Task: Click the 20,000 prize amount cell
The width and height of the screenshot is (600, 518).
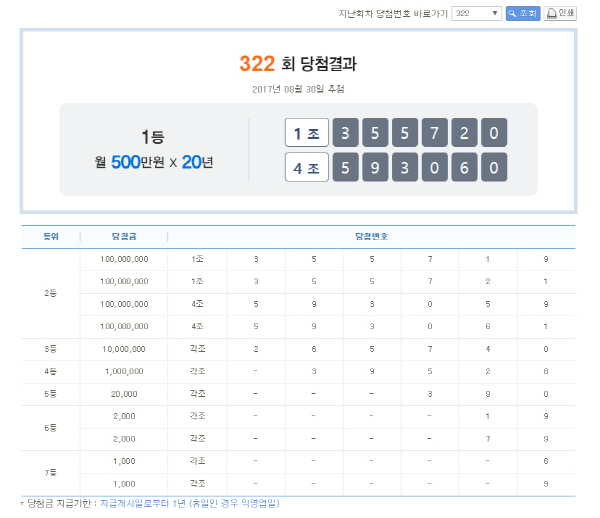Action: 124,394
